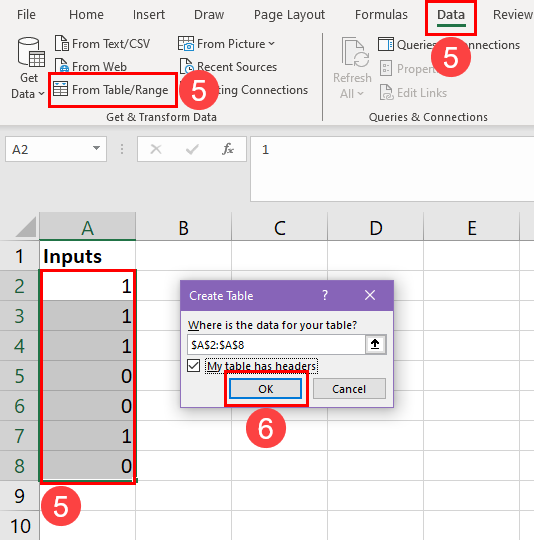534x540 pixels.
Task: Switch to the Page Layout tab
Action: (x=289, y=15)
